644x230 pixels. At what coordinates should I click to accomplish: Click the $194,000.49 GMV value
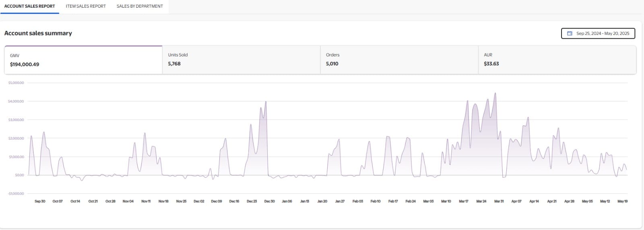(x=25, y=64)
